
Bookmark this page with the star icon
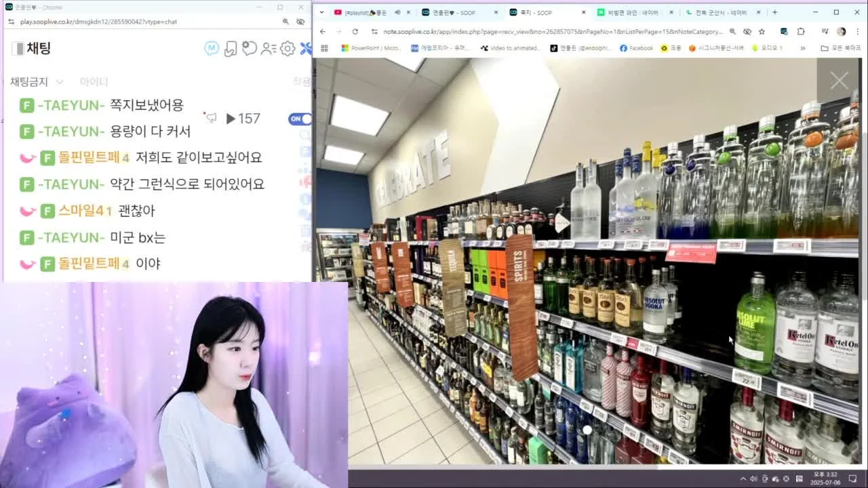762,32
